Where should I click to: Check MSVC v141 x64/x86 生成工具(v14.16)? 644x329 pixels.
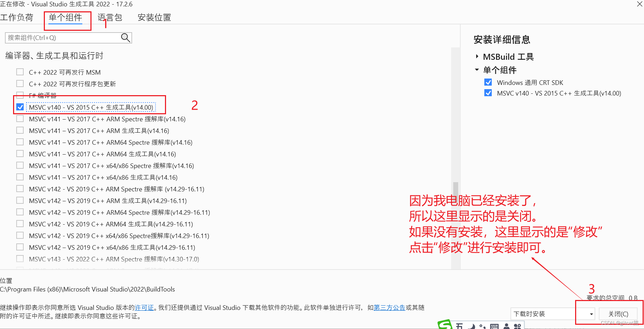pyautogui.click(x=20, y=177)
